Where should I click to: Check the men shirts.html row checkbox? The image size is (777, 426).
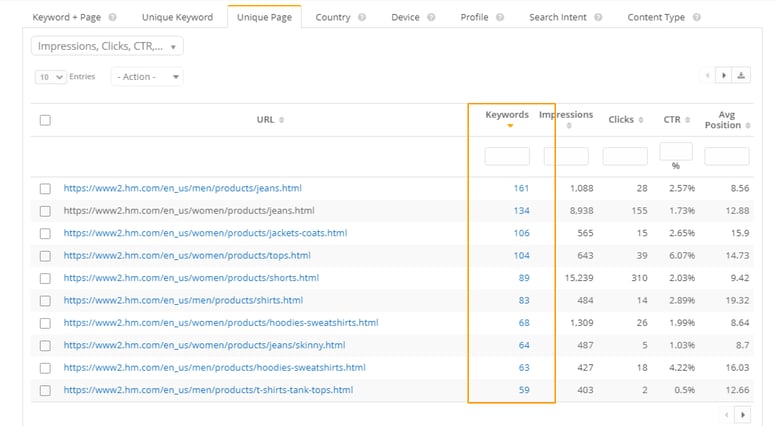pos(45,301)
